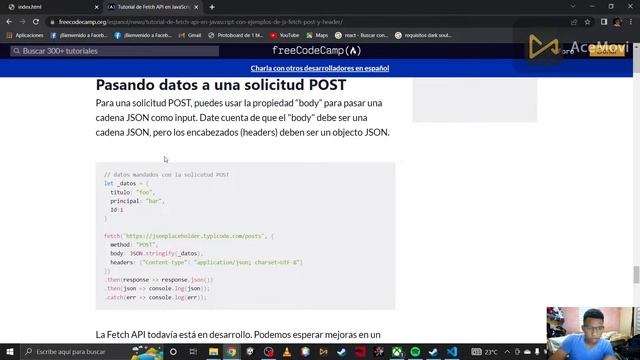Bookmark this page with the star icon
This screenshot has width=640, height=360.
(587, 22)
